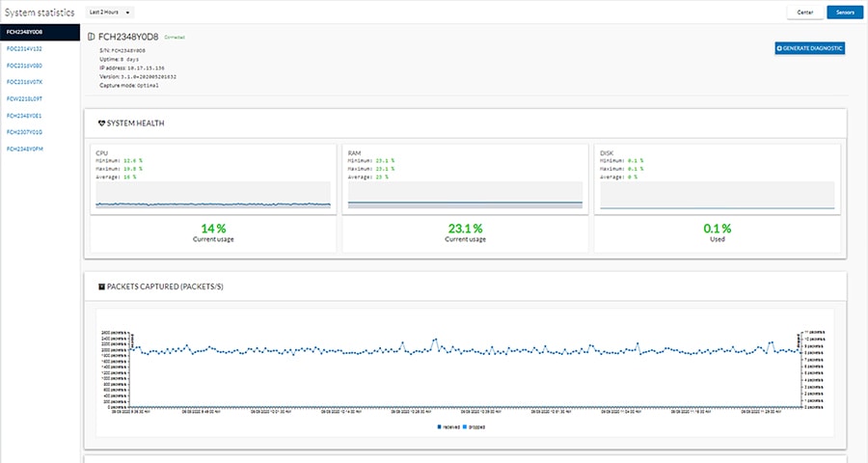Click the S/N serial number line

[x=122, y=50]
